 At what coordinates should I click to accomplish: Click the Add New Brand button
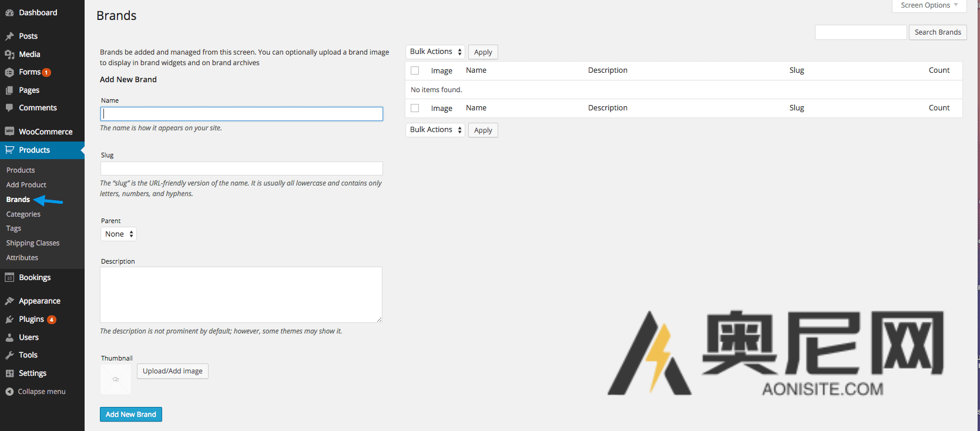coord(131,415)
